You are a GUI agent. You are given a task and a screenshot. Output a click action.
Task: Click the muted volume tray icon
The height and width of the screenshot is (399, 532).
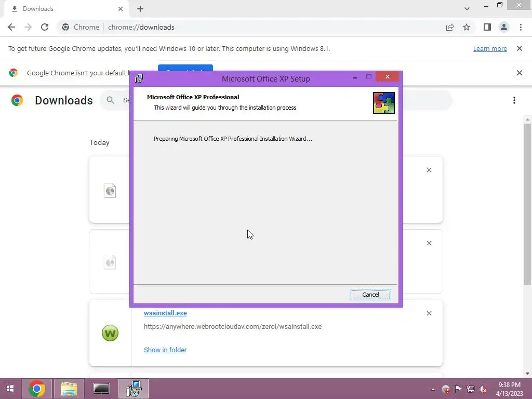pos(483,389)
